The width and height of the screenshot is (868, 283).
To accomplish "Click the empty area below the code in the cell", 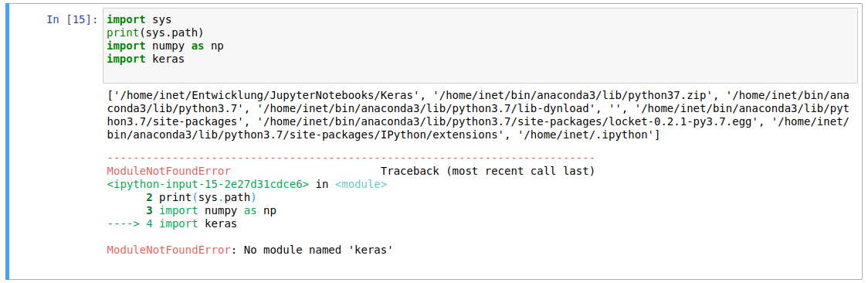I will [x=480, y=73].
